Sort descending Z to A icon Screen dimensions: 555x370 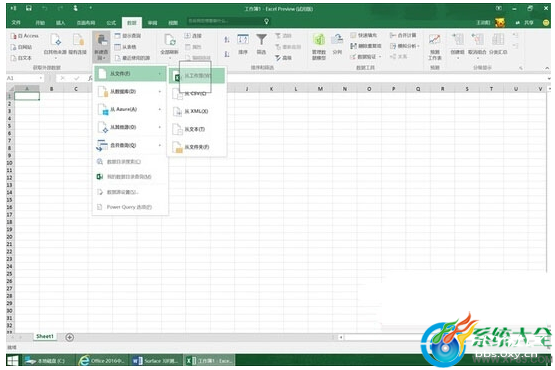click(x=227, y=54)
